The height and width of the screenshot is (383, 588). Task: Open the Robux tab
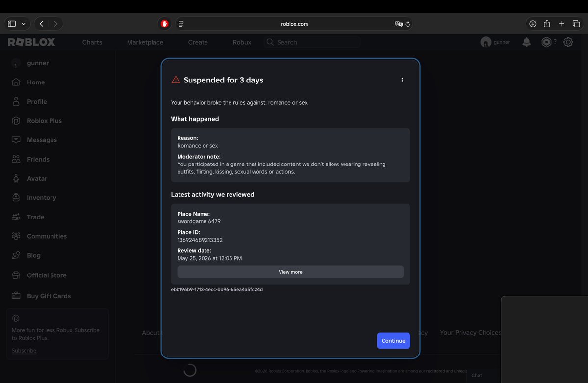242,42
